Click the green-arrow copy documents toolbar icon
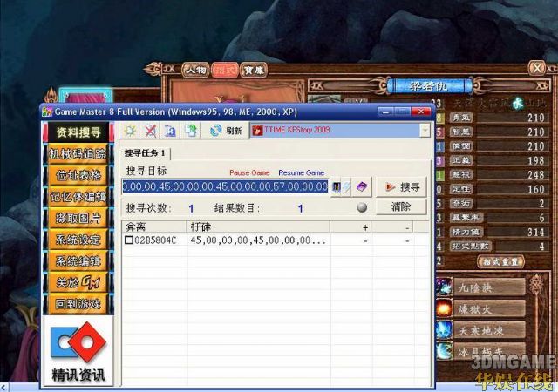Image resolution: width=558 pixels, height=392 pixels. [x=190, y=131]
